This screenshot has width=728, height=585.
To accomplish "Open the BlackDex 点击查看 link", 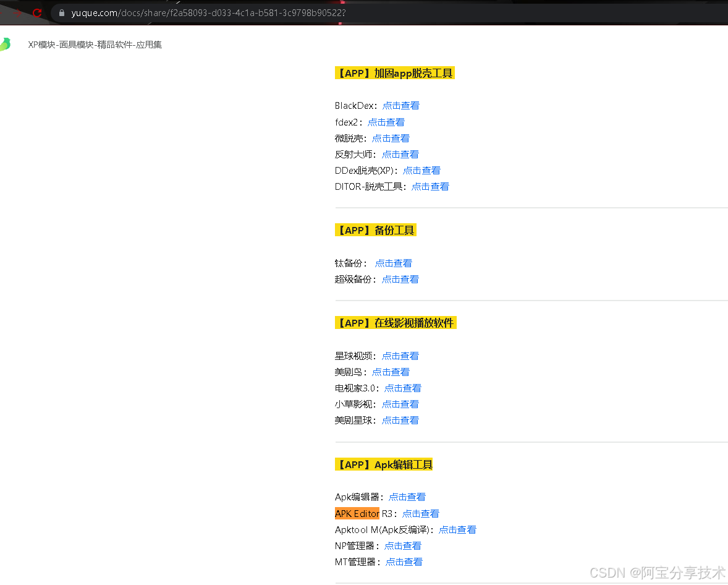I will pos(400,106).
